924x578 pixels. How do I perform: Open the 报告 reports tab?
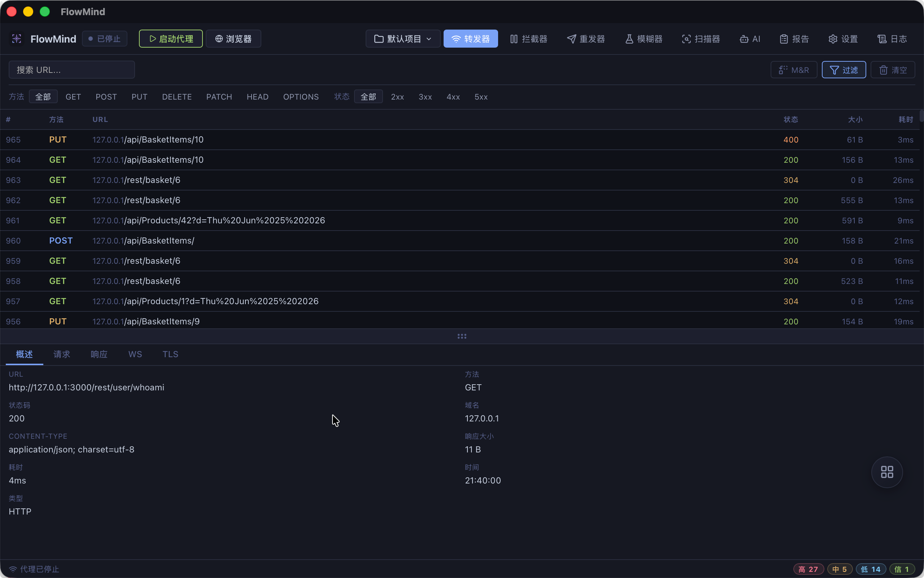794,39
